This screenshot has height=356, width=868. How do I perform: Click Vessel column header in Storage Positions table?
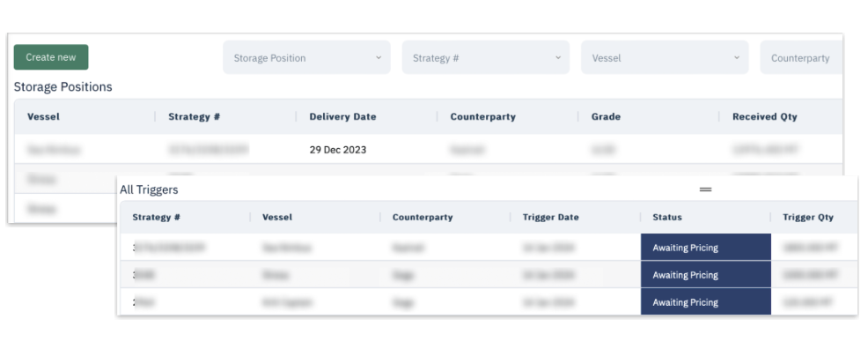coord(43,116)
